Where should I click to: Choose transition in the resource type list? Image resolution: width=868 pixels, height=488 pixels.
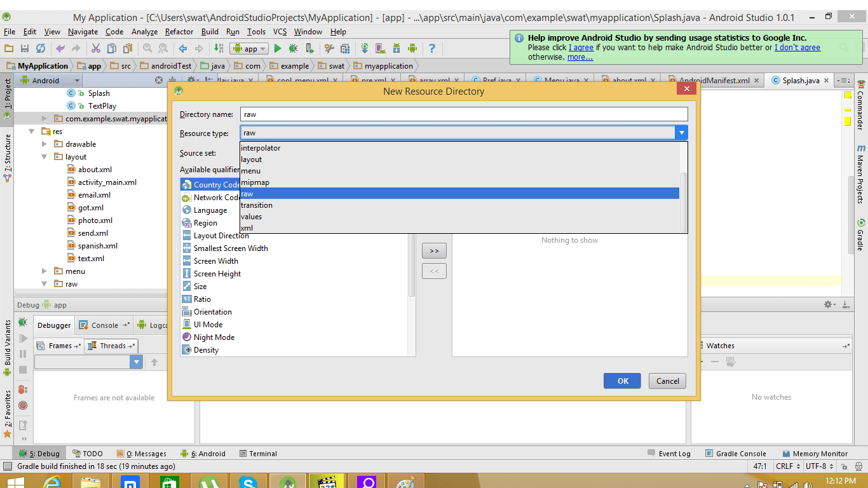coord(459,205)
